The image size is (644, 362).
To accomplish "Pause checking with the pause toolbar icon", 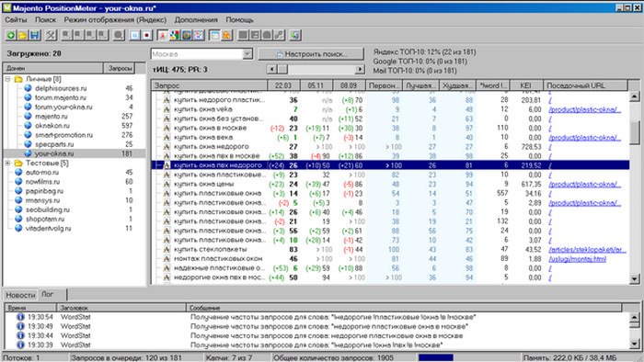I will (x=134, y=35).
